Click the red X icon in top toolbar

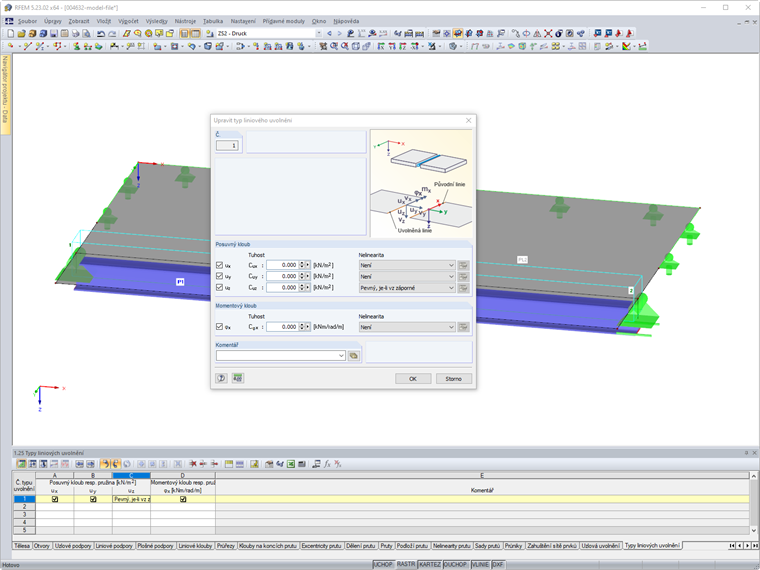548,33
